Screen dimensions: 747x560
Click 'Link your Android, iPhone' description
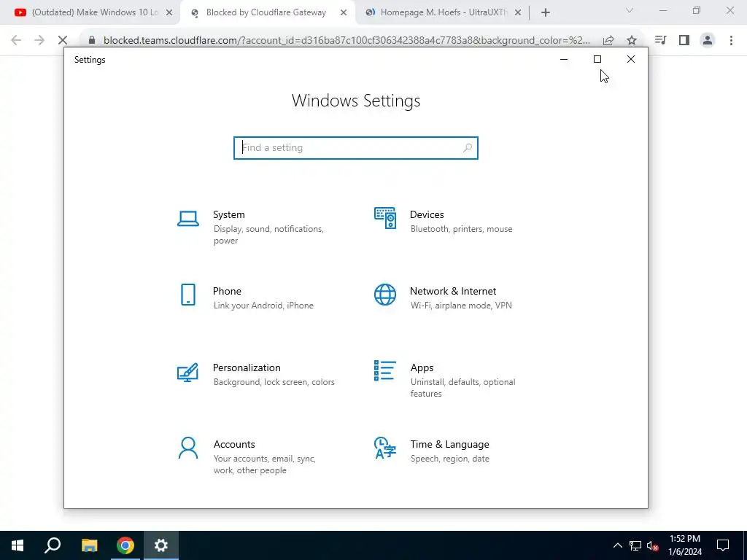pos(263,306)
